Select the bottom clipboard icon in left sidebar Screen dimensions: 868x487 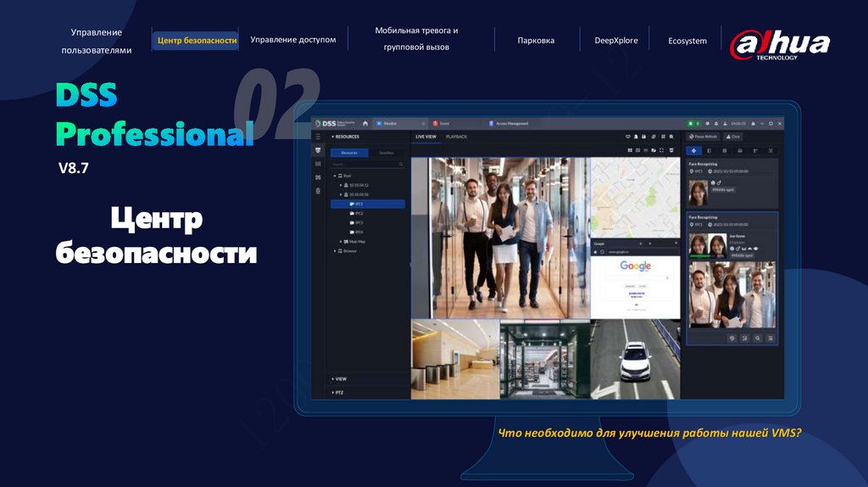pos(318,191)
